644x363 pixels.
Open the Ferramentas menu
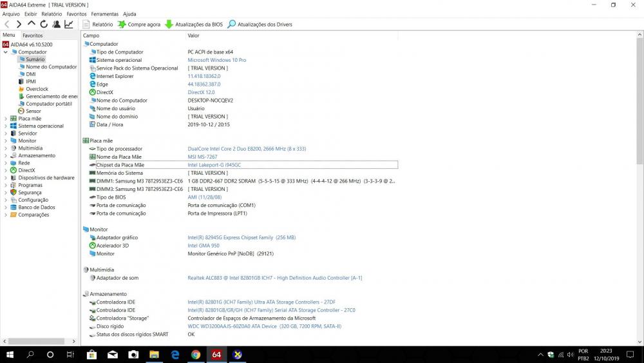click(x=105, y=14)
